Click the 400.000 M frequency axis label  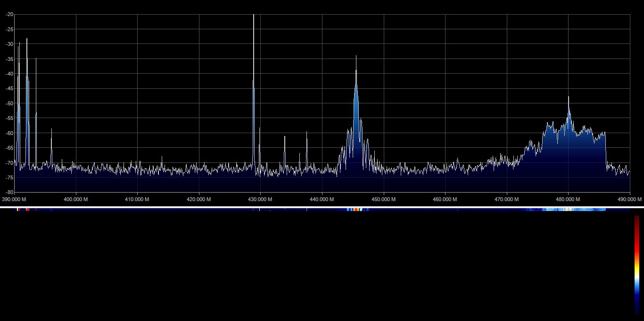pyautogui.click(x=76, y=199)
